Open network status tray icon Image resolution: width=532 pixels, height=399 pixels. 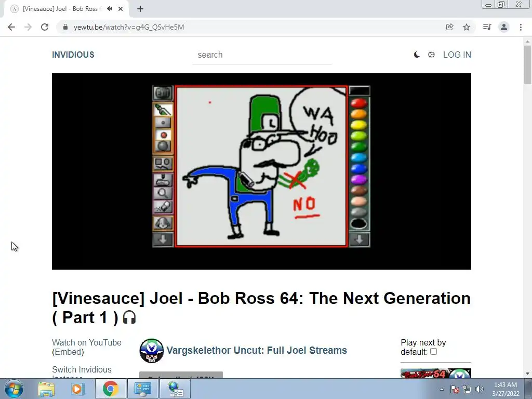tap(467, 389)
